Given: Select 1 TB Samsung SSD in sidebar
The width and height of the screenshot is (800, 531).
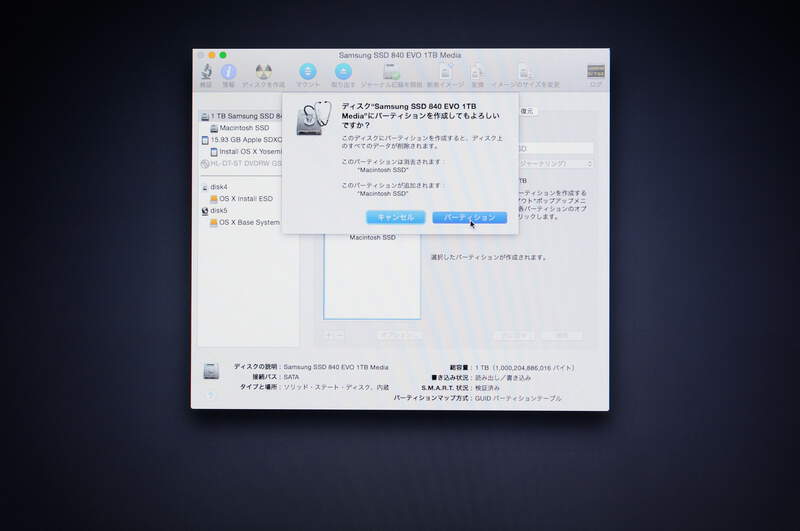Looking at the screenshot, I should (241, 116).
